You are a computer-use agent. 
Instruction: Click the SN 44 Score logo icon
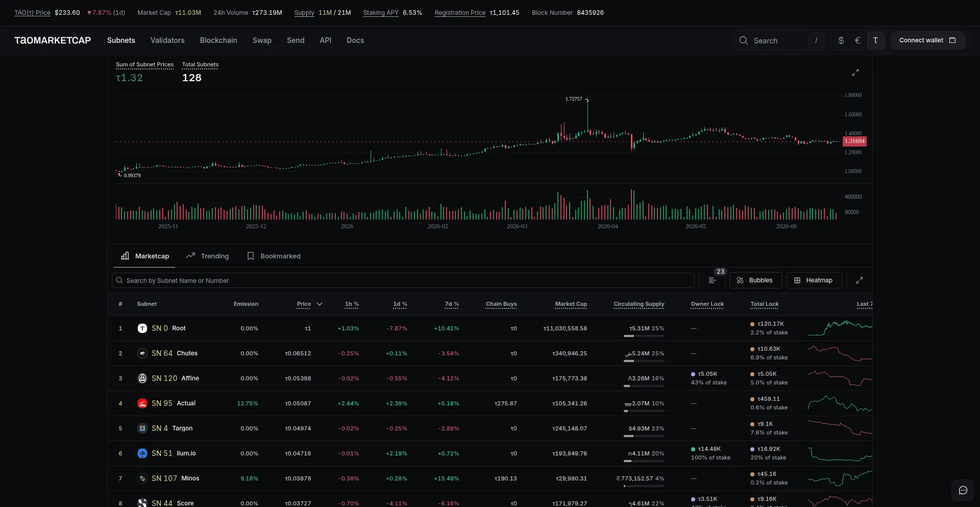point(142,503)
